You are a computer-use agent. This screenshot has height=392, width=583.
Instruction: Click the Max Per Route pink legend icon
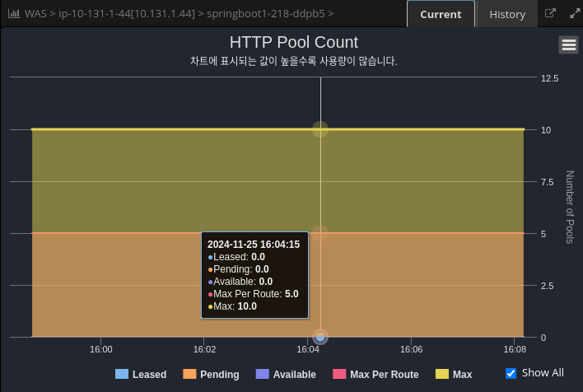339,374
